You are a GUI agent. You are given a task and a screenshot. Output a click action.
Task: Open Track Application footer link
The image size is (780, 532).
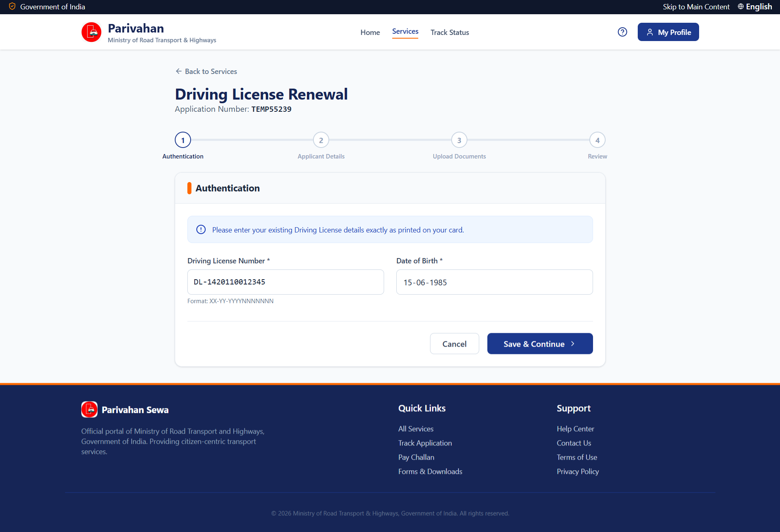[x=425, y=443]
